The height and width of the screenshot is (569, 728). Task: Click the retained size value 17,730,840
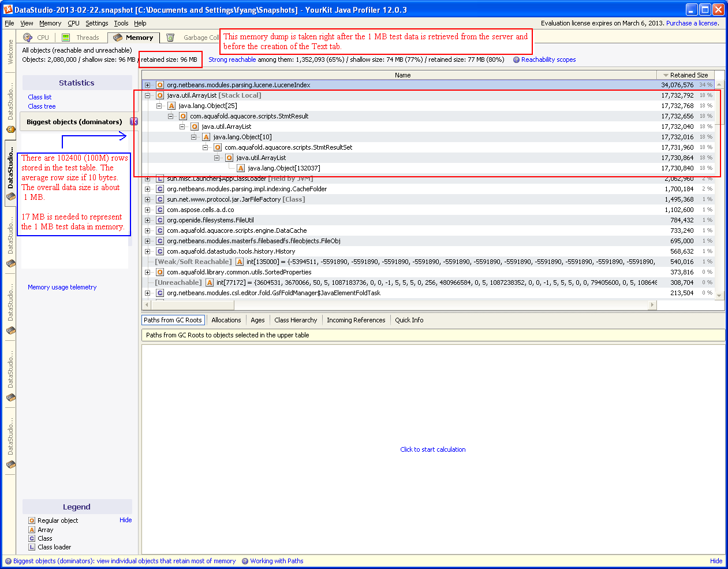(x=677, y=168)
